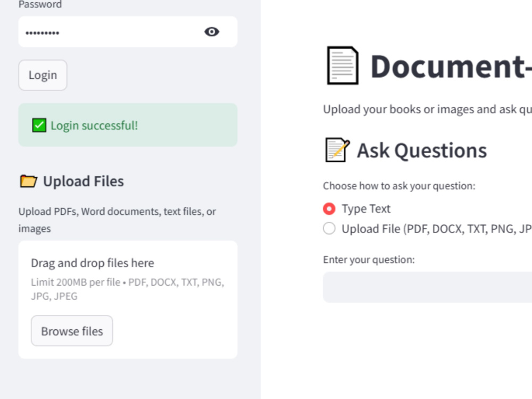Click the green checkmark icon in the login alert
Screen dimensions: 532x399
39,125
